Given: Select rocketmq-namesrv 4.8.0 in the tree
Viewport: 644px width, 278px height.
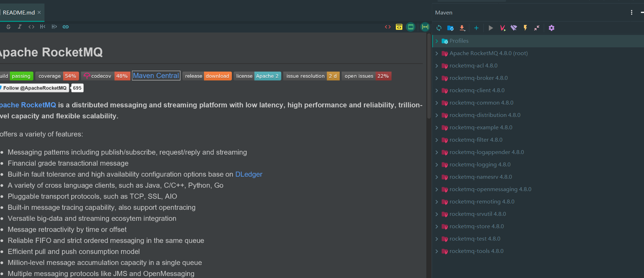Looking at the screenshot, I should [x=481, y=177].
